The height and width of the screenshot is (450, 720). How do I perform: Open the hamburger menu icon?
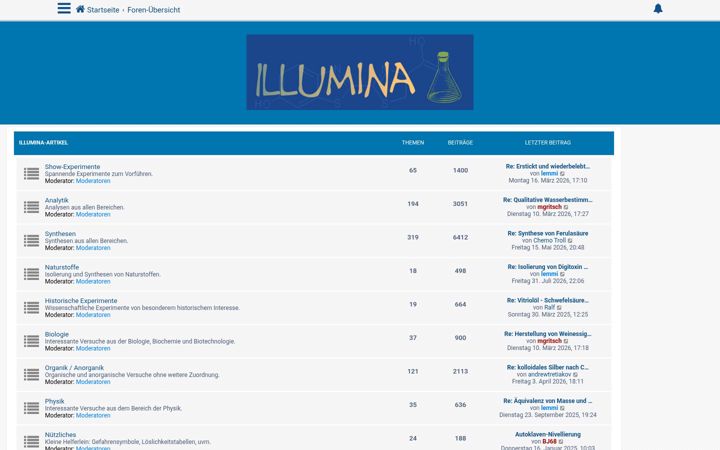pyautogui.click(x=64, y=8)
